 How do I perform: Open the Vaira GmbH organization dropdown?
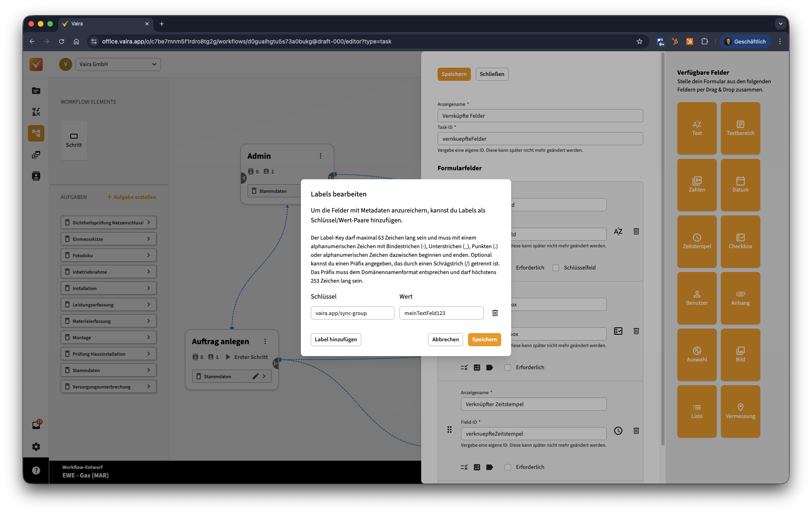tap(118, 64)
